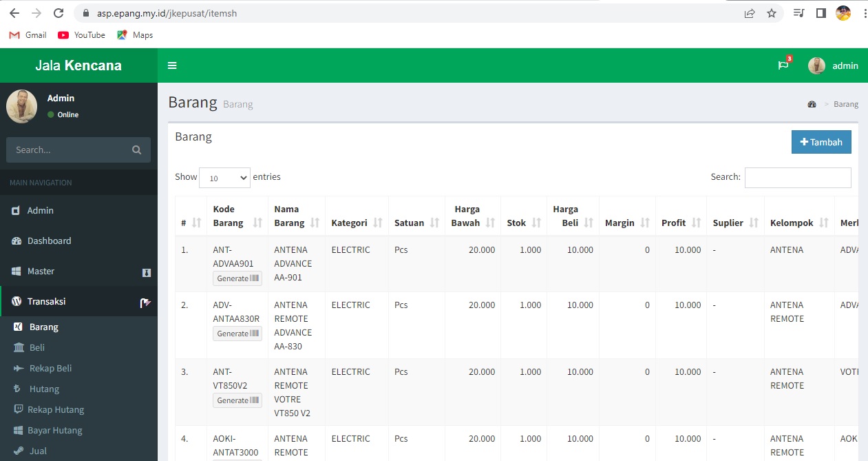Click the dashboard icon in breadcrumb
This screenshot has width=868, height=461.
point(812,105)
